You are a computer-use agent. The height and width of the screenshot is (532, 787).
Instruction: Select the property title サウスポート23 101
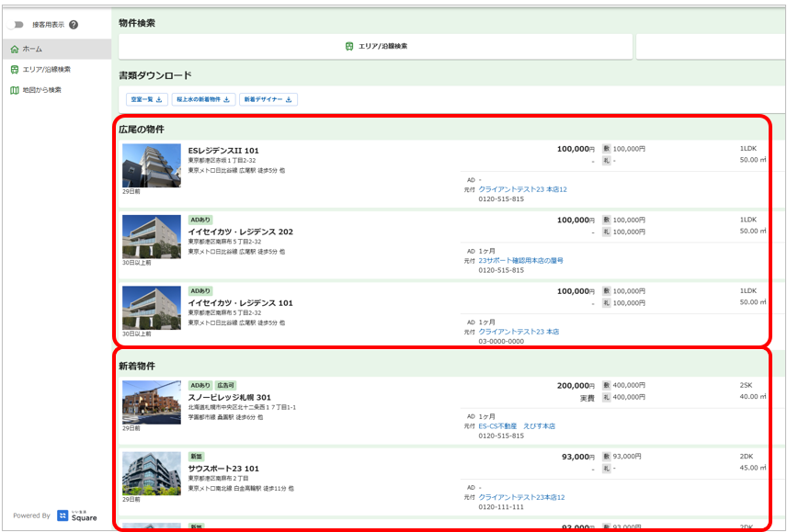(223, 469)
